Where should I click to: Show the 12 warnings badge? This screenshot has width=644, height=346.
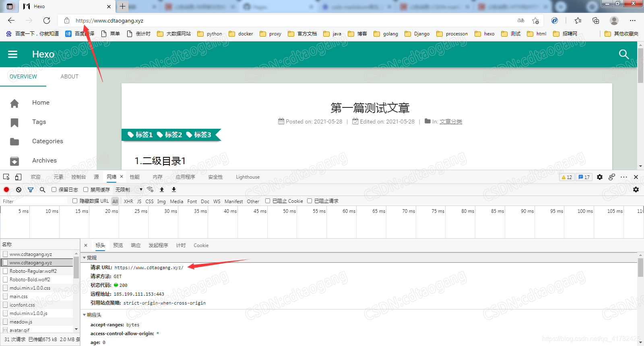tap(567, 177)
